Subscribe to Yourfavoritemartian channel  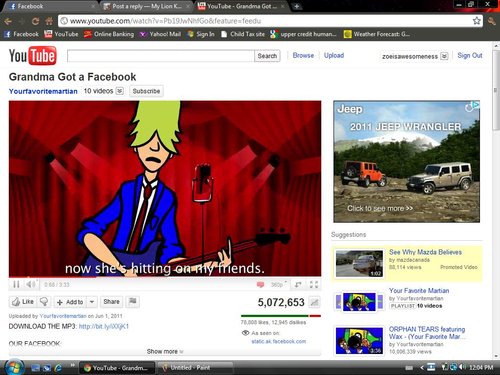146,91
